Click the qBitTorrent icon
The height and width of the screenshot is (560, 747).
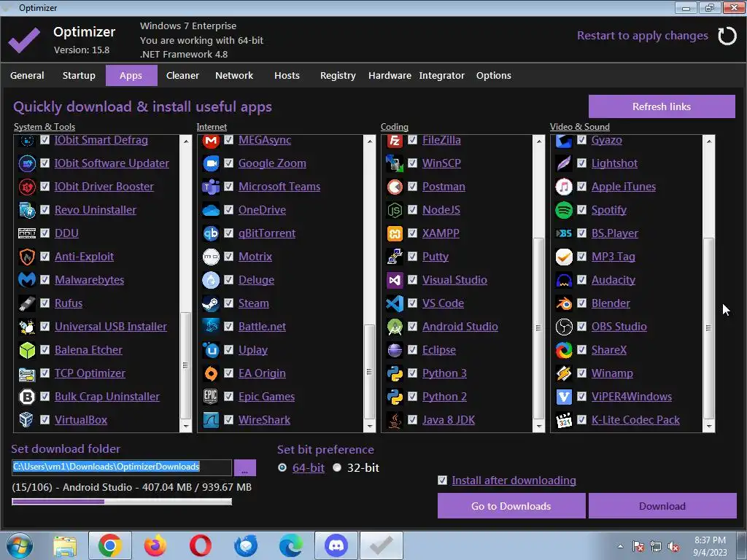(211, 233)
